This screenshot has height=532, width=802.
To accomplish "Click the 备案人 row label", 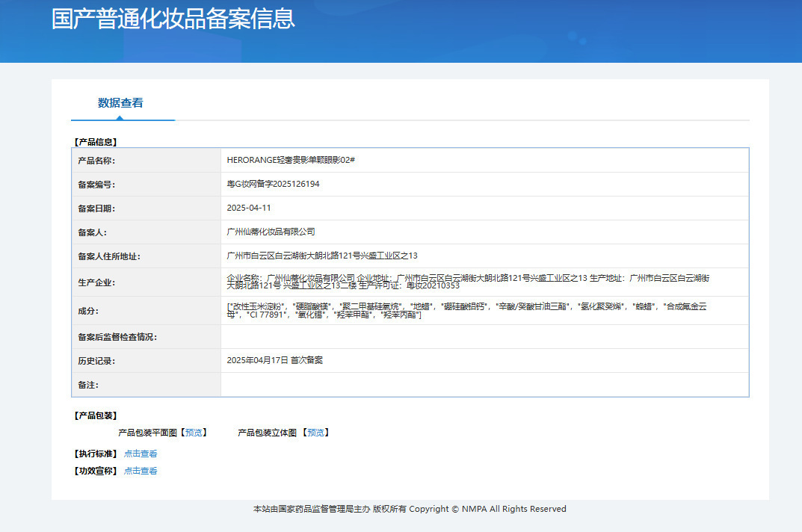I will click(x=93, y=233).
